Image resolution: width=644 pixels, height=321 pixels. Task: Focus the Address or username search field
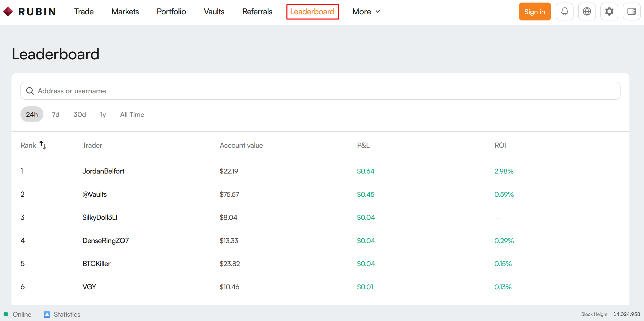[x=320, y=91]
